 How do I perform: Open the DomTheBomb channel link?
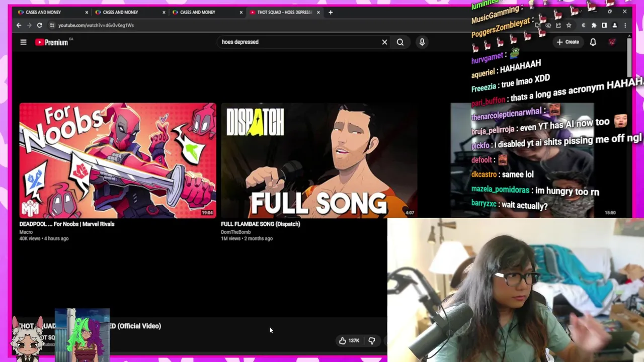click(235, 232)
